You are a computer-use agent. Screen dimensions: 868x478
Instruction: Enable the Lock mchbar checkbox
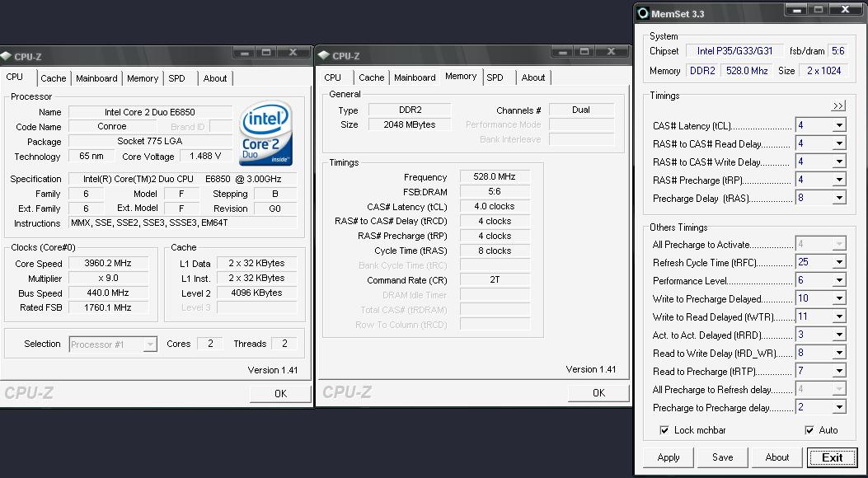664,430
